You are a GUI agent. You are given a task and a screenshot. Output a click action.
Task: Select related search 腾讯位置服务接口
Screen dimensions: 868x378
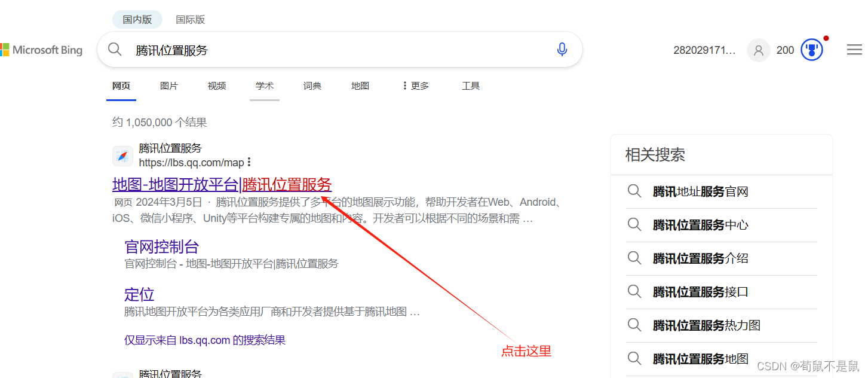(x=701, y=292)
